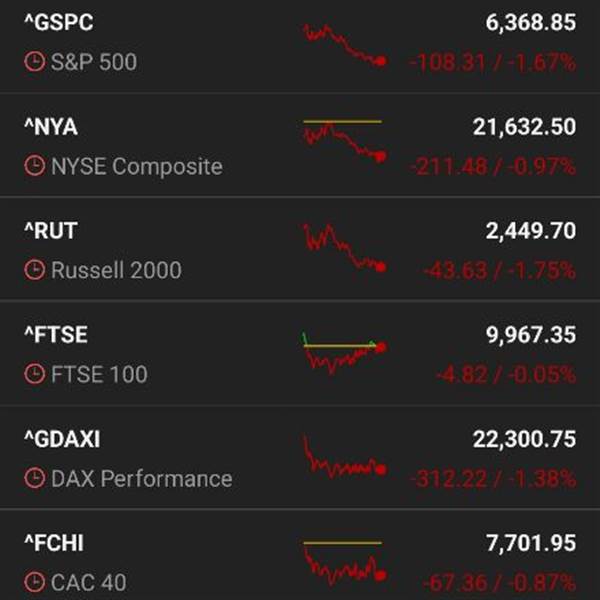Viewport: 600px width, 600px height.
Task: Click the clock icon beside FTSE 100
Action: pos(34,375)
